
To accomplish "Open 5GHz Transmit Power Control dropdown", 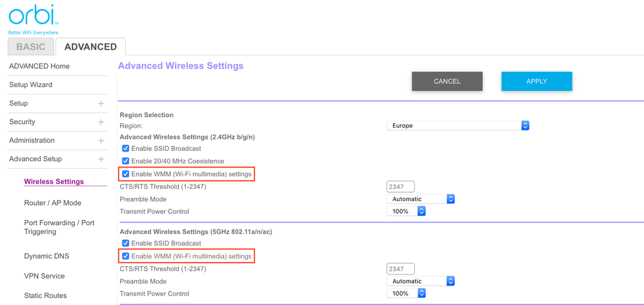I will 406,293.
